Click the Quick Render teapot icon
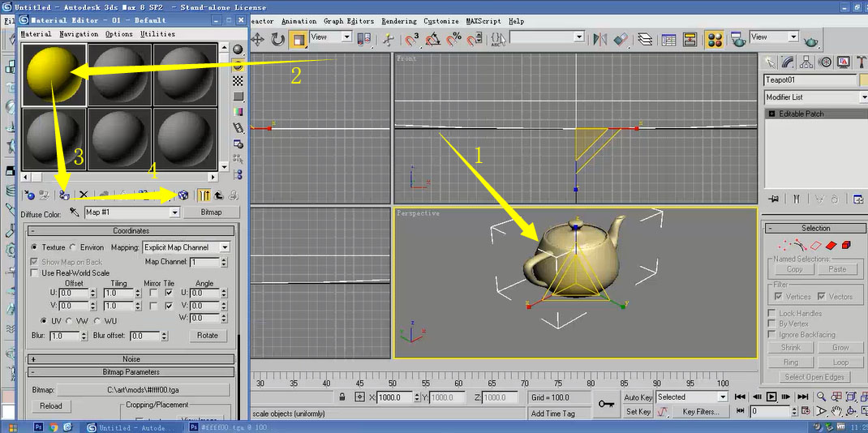 click(811, 41)
